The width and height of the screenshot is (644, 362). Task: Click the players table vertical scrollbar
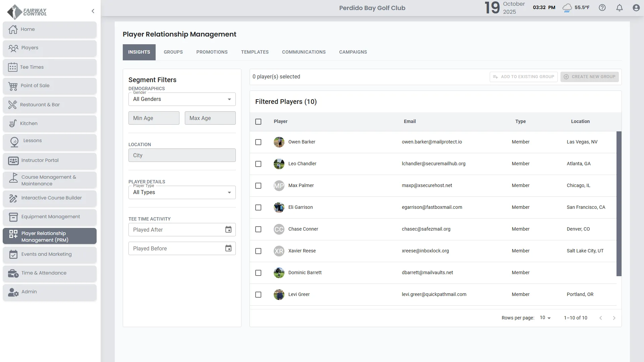(x=619, y=203)
